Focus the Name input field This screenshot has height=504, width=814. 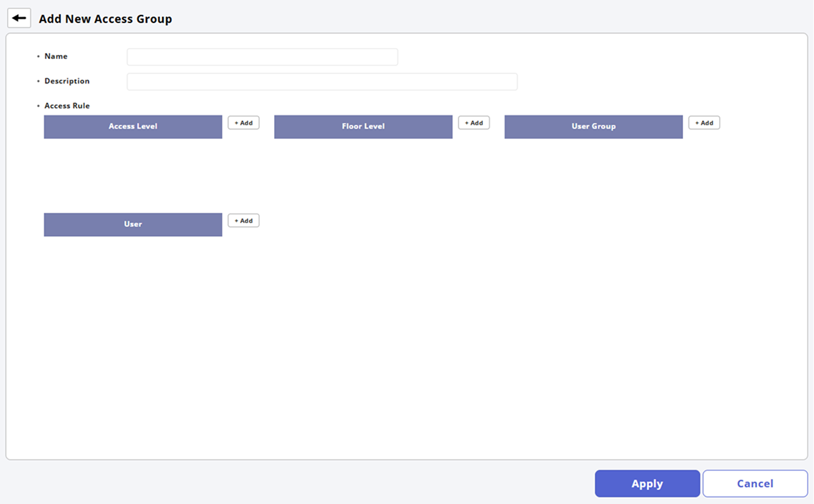(262, 57)
